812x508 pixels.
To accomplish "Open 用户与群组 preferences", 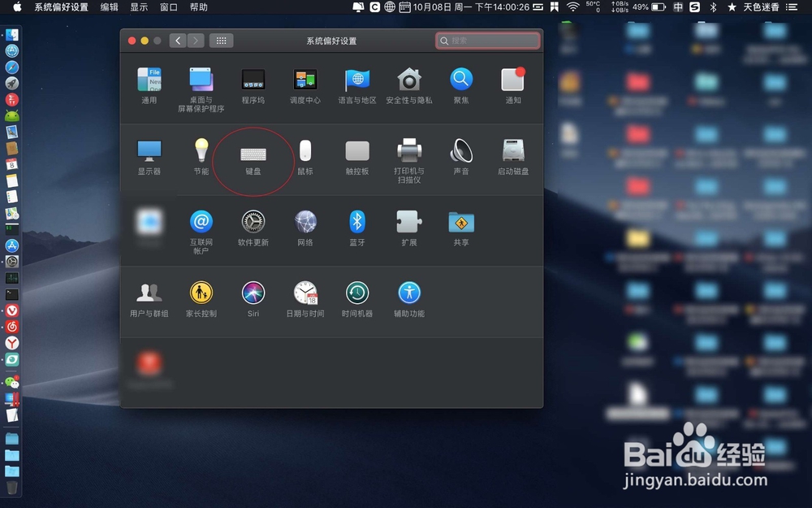I will point(149,299).
